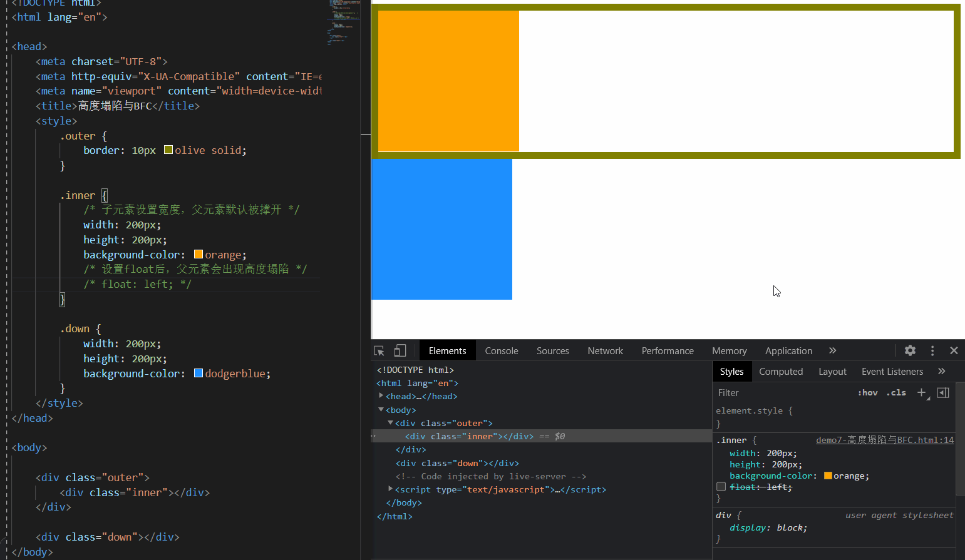Open the Sources tab

click(553, 350)
